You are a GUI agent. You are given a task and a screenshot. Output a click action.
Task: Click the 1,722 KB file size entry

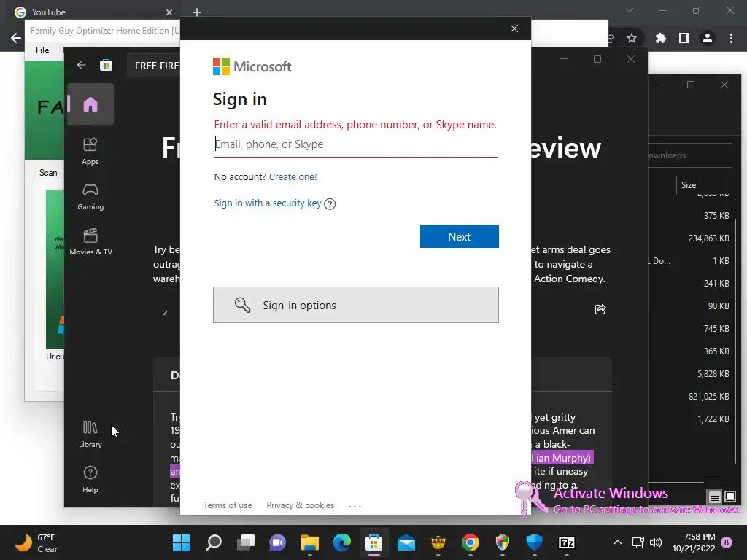(713, 419)
